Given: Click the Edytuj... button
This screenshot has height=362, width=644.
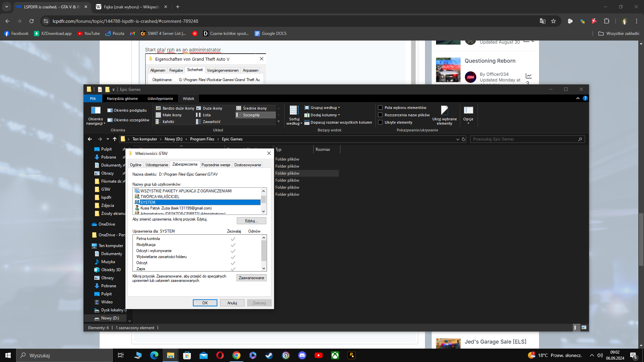Looking at the screenshot, I should click(x=251, y=221).
